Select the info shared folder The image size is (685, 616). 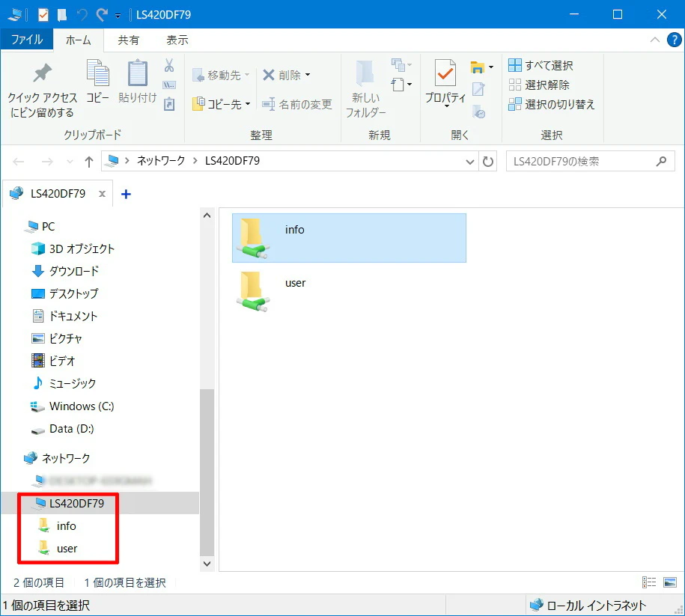pyautogui.click(x=349, y=238)
